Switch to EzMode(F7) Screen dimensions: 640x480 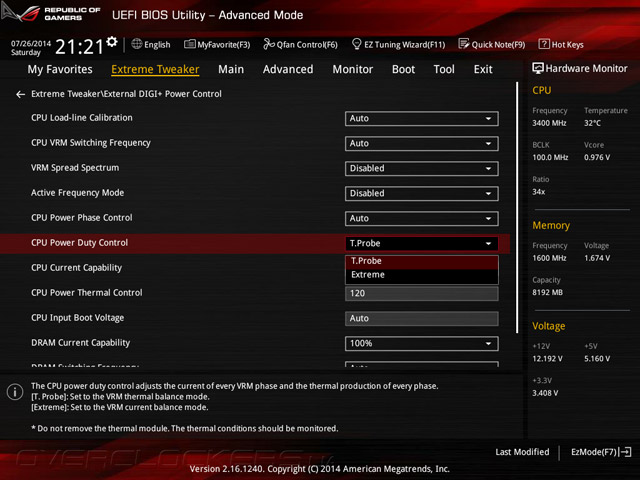601,452
